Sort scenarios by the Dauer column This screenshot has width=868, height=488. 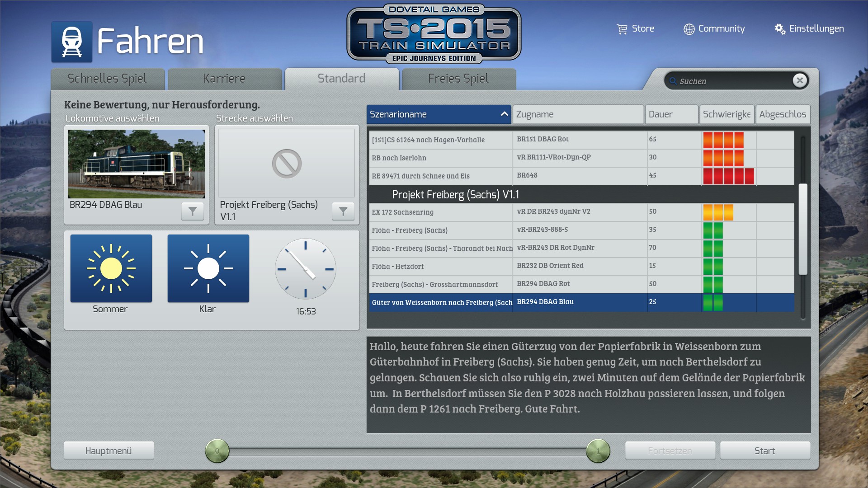671,114
